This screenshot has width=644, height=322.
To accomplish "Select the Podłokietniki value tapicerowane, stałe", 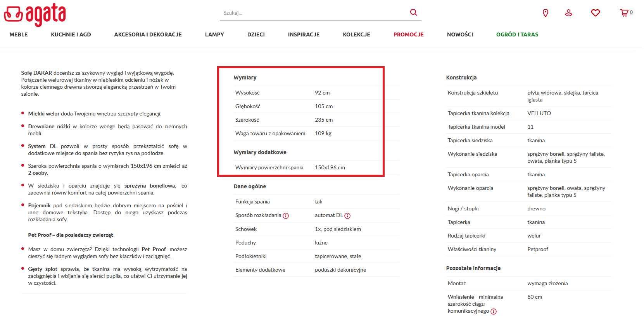I will [338, 256].
